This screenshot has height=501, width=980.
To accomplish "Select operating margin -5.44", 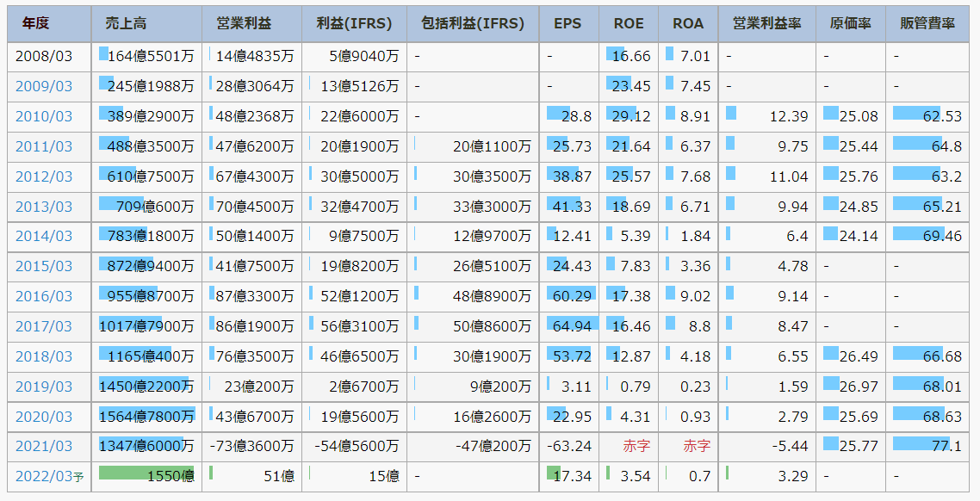I will tap(790, 446).
